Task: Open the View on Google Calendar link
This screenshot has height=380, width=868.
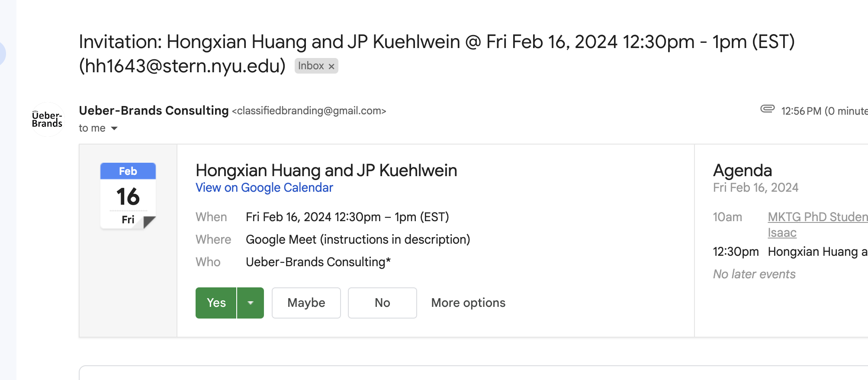Action: tap(264, 187)
